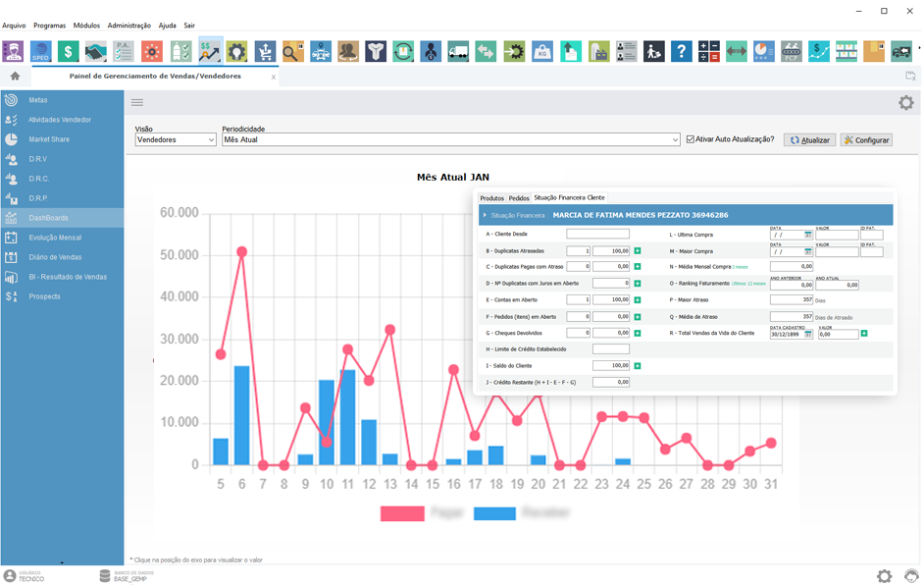This screenshot has height=586, width=924.
Task: Click the warehouse shelves toolbar icon
Action: 847,51
